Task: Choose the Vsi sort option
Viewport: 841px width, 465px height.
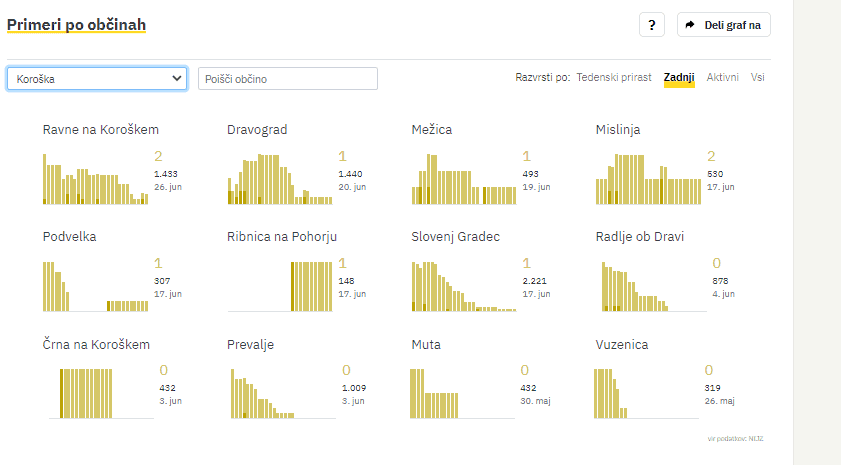Action: (x=759, y=77)
